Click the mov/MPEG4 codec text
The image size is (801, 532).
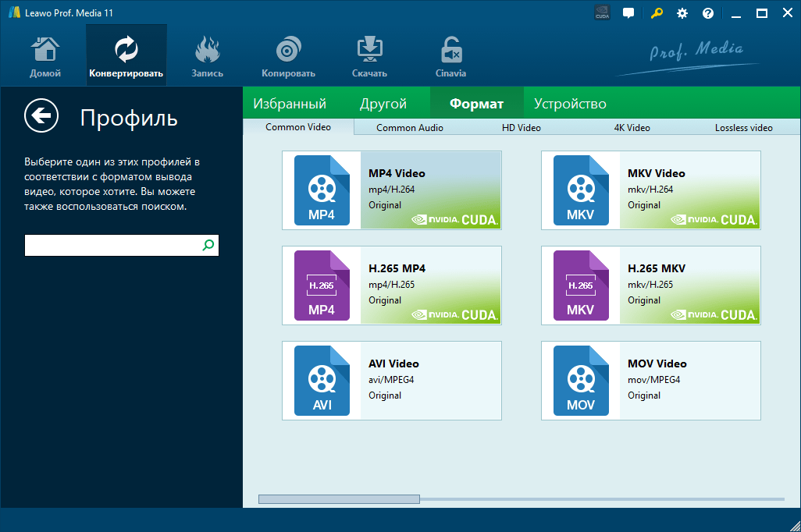(654, 380)
